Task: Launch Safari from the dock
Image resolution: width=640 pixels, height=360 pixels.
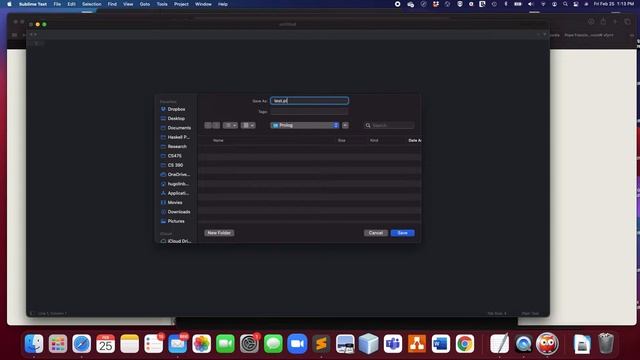Action: (82, 344)
